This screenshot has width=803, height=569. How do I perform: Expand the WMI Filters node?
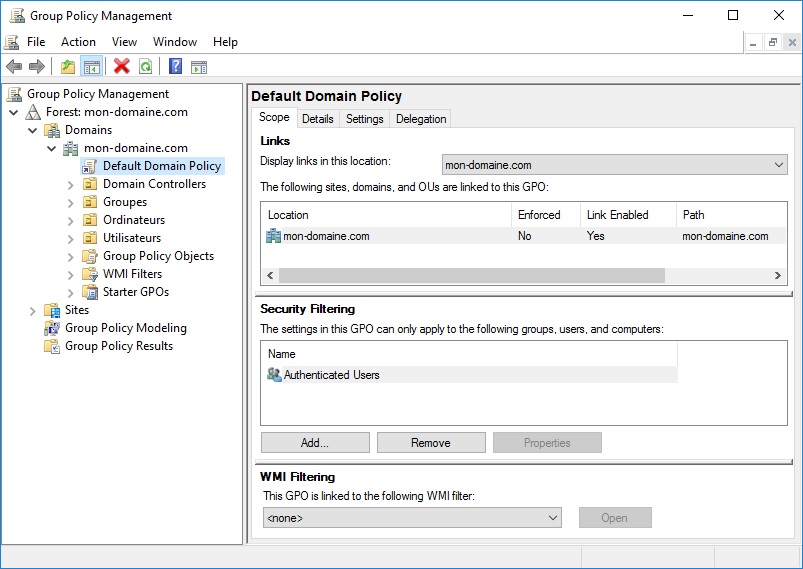(x=71, y=275)
